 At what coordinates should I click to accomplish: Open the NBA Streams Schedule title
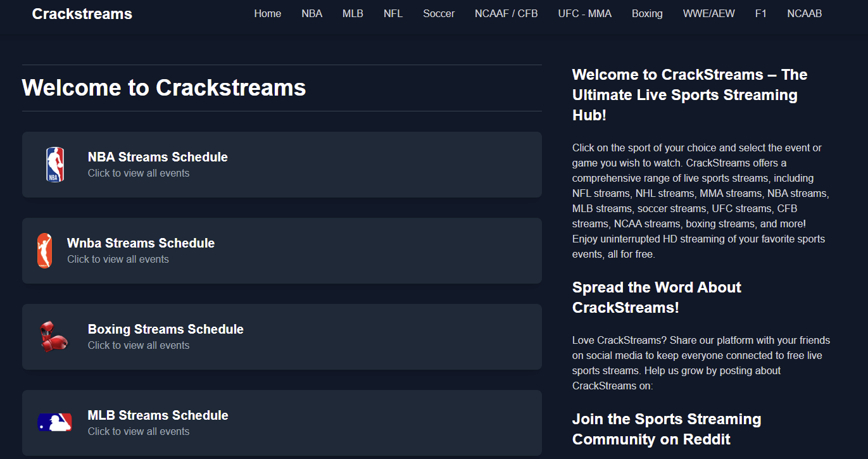click(158, 157)
